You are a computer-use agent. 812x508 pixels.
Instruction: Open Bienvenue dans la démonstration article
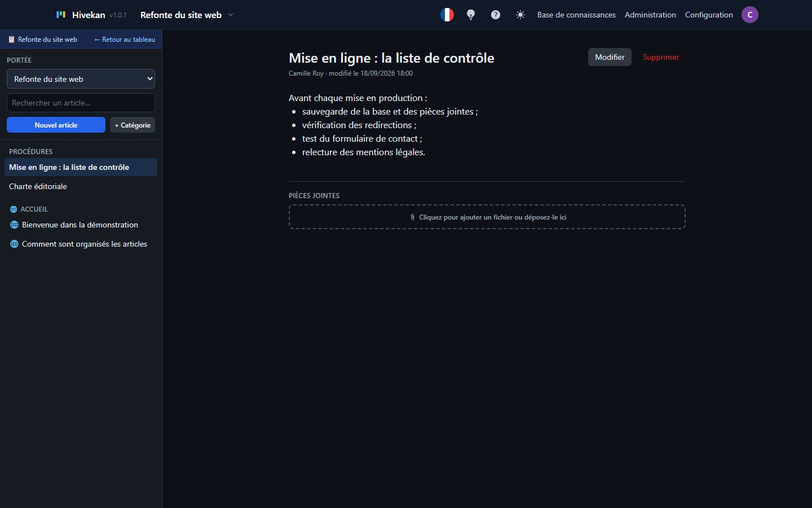tap(81, 225)
